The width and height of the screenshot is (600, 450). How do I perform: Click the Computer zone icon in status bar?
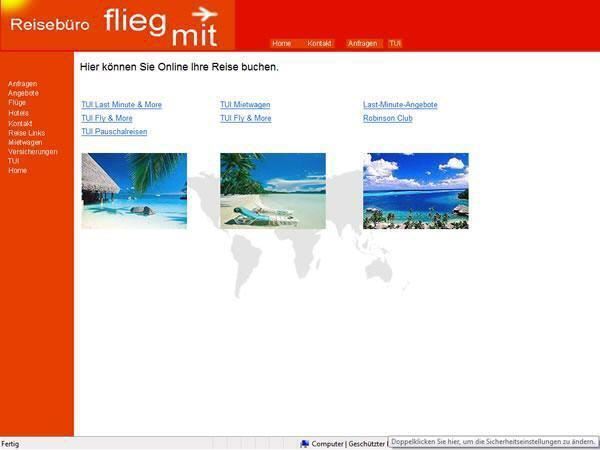(304, 443)
